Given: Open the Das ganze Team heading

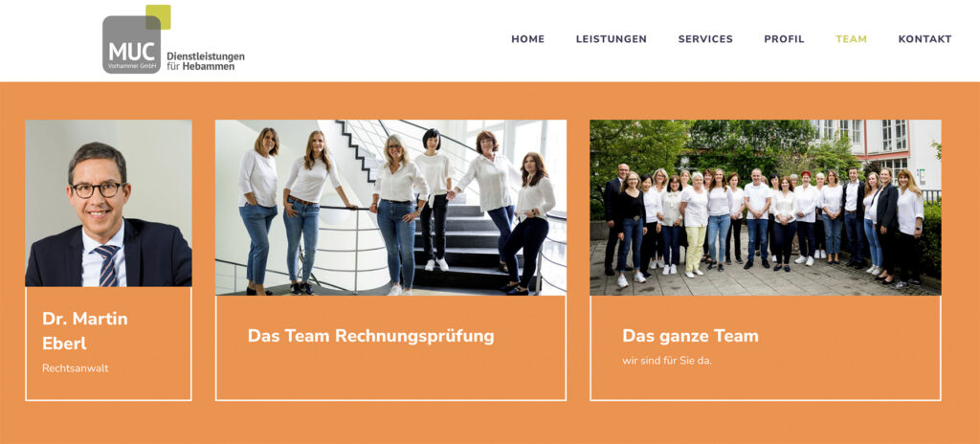Looking at the screenshot, I should click(691, 336).
